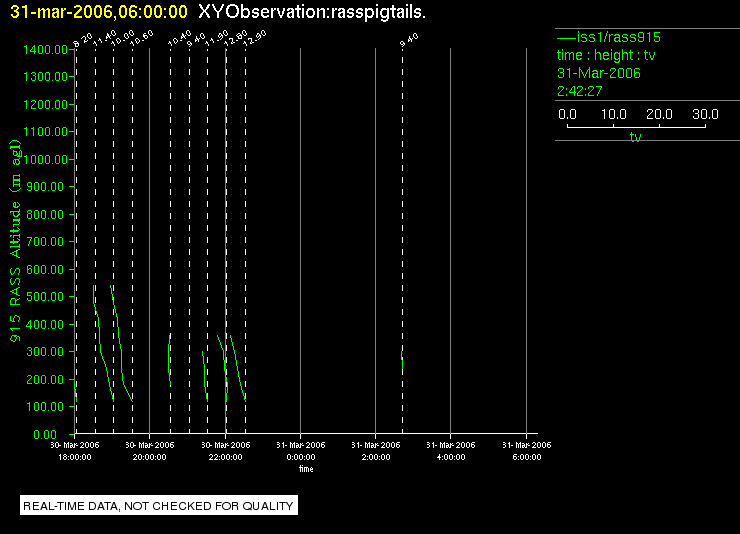Click the '11.90' profile label at top

coord(217,38)
